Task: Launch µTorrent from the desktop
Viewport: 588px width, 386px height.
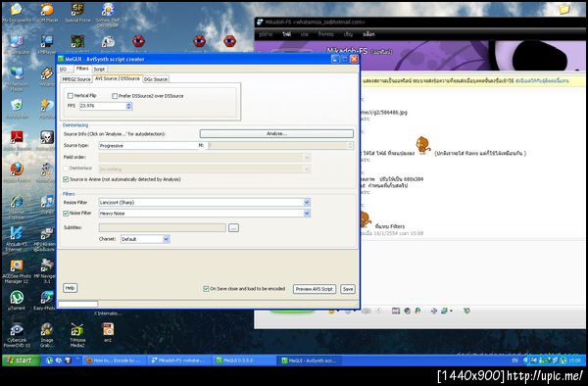Action: [16, 301]
